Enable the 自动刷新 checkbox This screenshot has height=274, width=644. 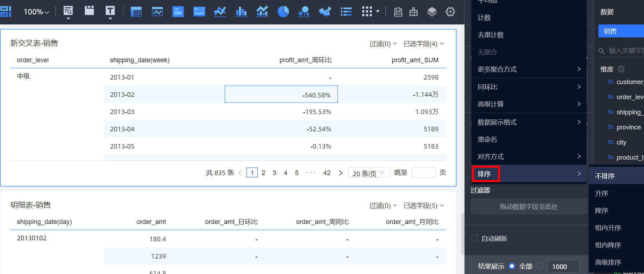[x=474, y=238]
